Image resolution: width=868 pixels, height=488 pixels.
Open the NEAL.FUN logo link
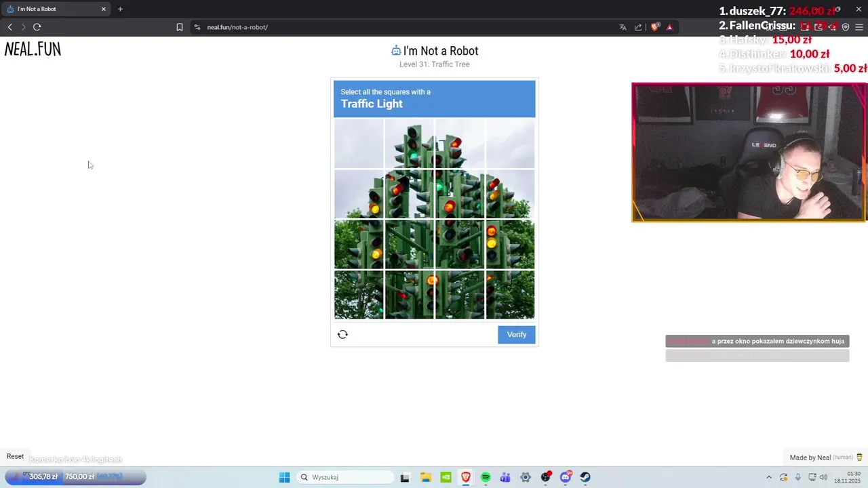click(33, 49)
